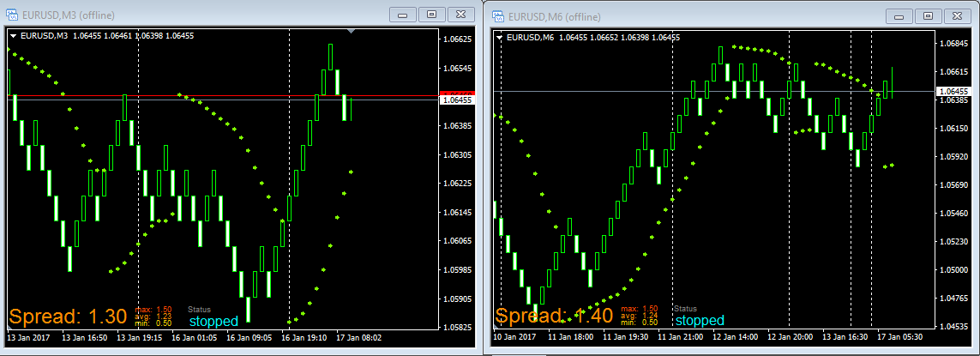
Task: Click the 1.05690 price level on M6 axis
Action: [953, 185]
